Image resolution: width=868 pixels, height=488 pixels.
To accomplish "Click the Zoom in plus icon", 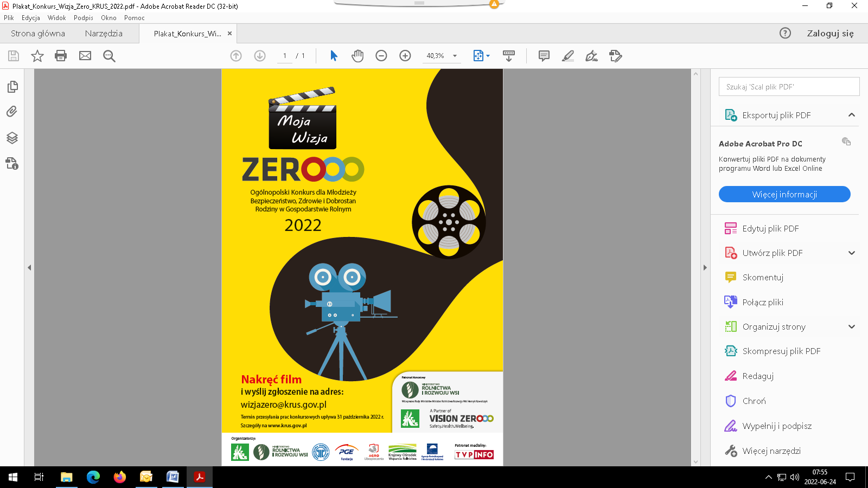I will coord(405,56).
